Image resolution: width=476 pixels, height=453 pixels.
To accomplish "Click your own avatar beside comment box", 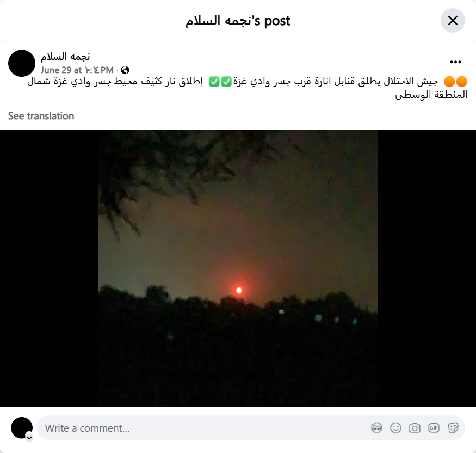I will 22,428.
